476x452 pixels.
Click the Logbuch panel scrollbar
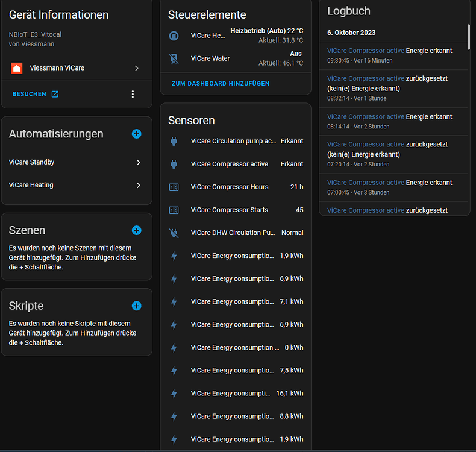click(468, 36)
